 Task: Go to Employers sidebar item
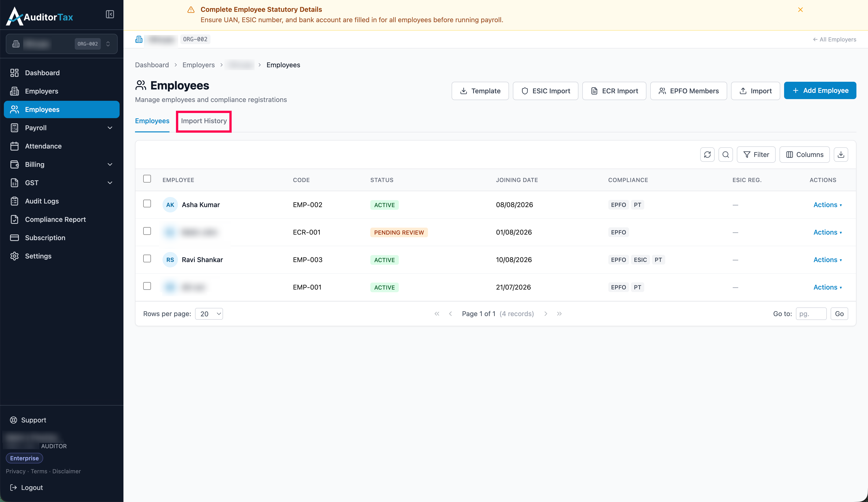pos(62,91)
